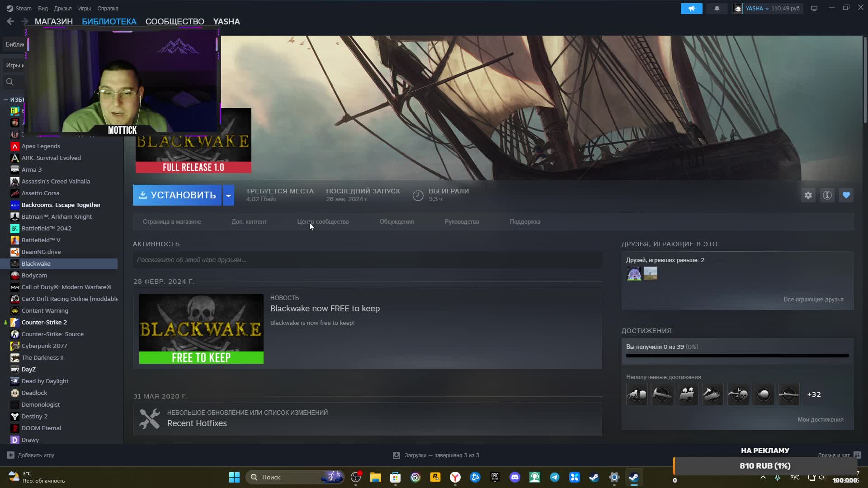Image resolution: width=868 pixels, height=488 pixels.
Task: Open Blackwake now FREE to keep news
Action: 325,309
